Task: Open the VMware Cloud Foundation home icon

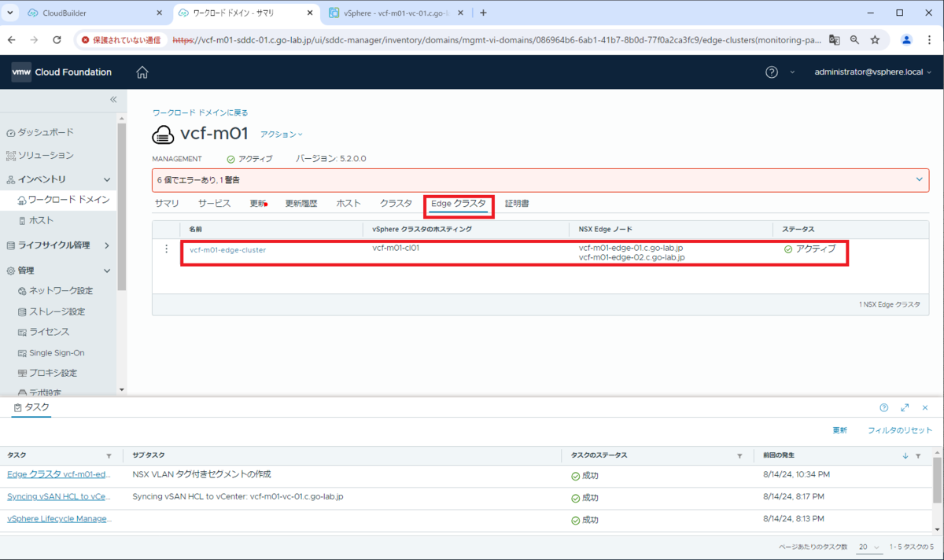Action: [142, 72]
